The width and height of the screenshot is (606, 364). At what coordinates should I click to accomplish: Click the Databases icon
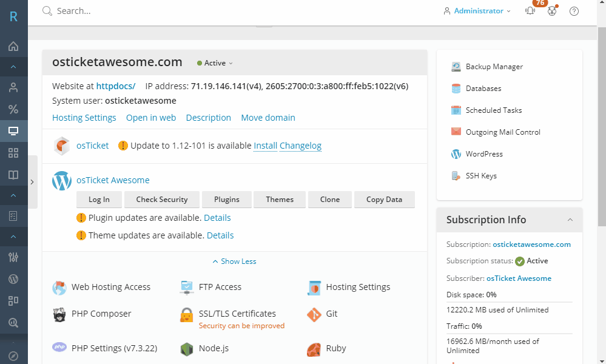click(x=456, y=89)
